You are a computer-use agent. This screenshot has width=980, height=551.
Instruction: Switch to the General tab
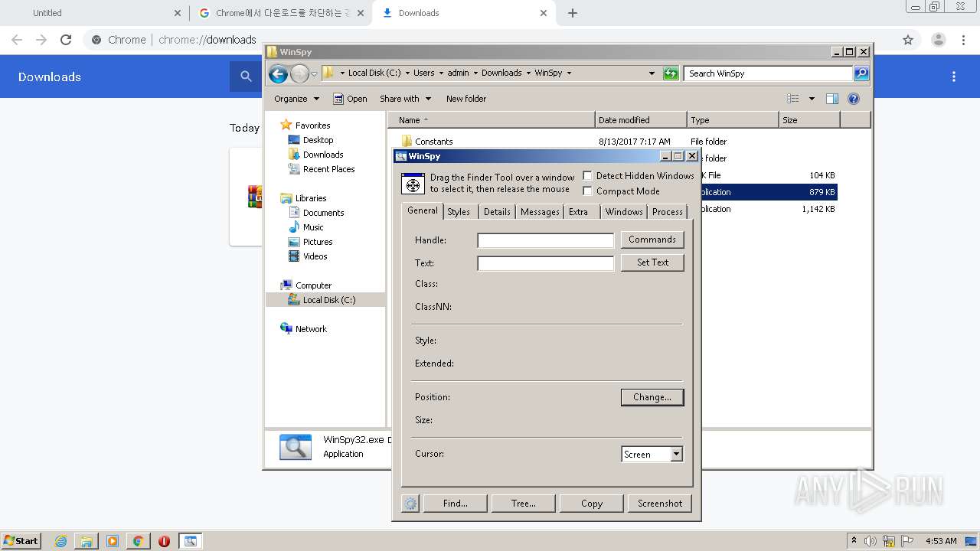(422, 210)
